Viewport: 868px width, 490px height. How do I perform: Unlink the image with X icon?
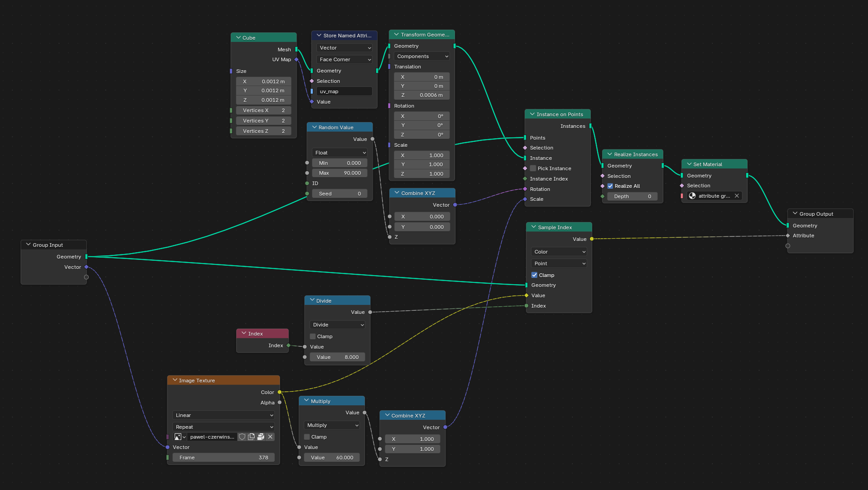point(270,437)
